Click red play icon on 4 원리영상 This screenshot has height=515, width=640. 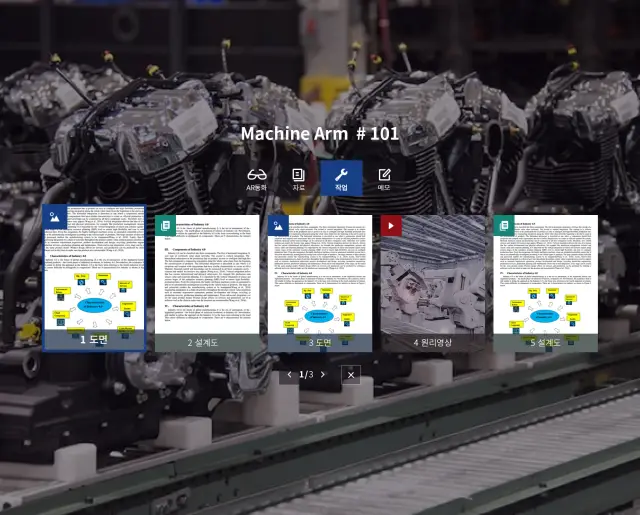[x=391, y=225]
